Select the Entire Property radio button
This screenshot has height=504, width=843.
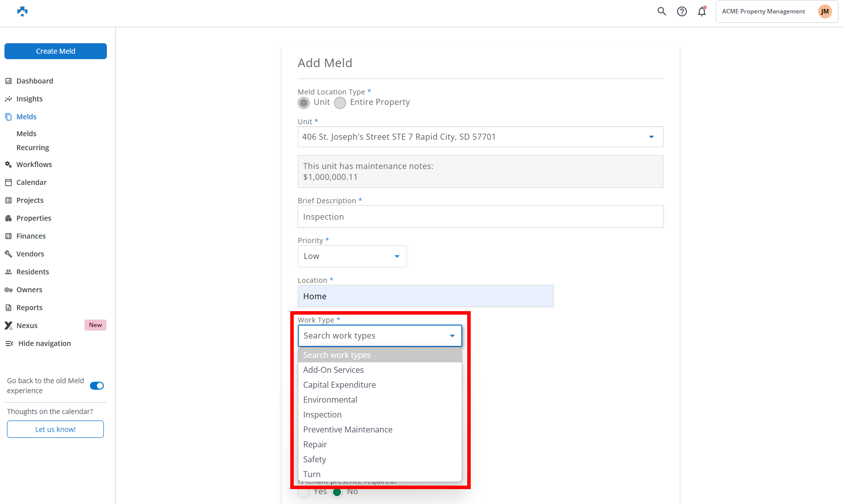tap(340, 103)
